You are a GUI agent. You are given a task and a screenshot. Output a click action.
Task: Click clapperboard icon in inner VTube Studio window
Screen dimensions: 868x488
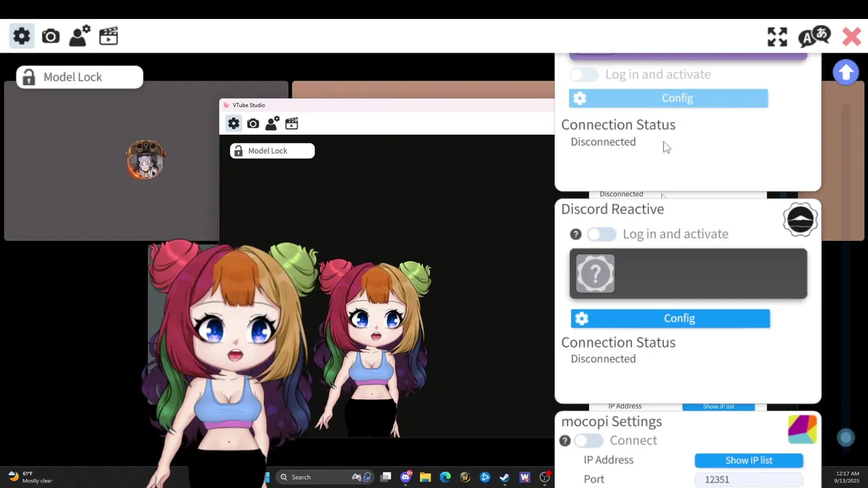(x=292, y=123)
